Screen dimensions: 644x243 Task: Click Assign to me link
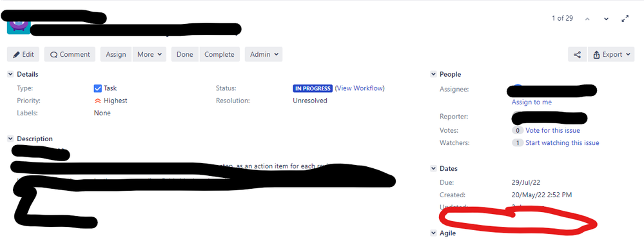[x=531, y=102]
